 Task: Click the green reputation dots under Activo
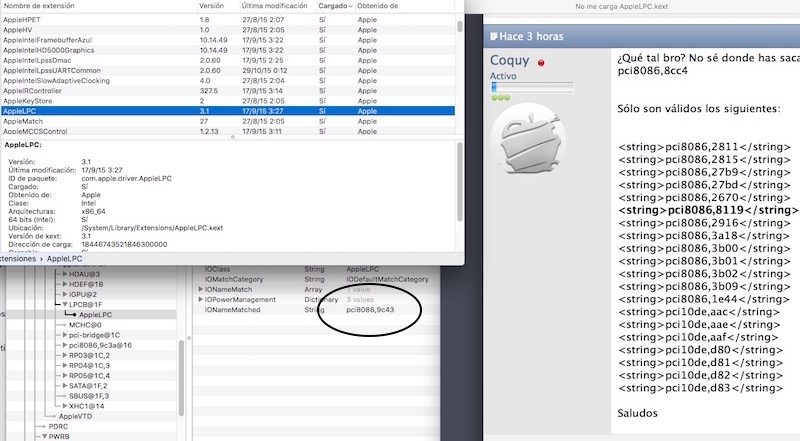click(x=501, y=97)
